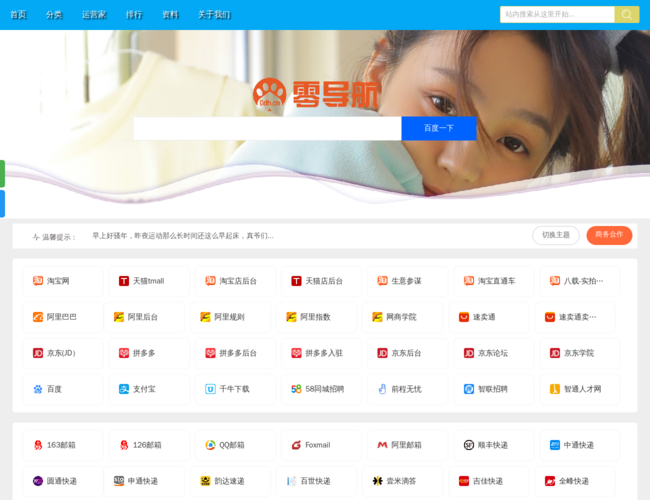The width and height of the screenshot is (650, 500).
Task: Open the 分类 menu item
Action: [54, 15]
